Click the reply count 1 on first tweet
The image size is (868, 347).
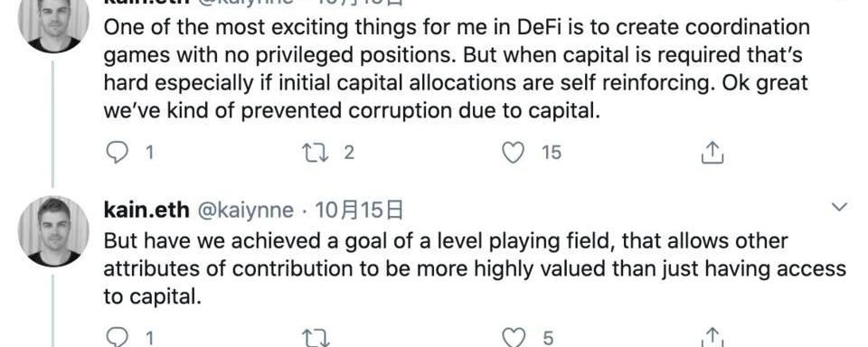pos(149,152)
